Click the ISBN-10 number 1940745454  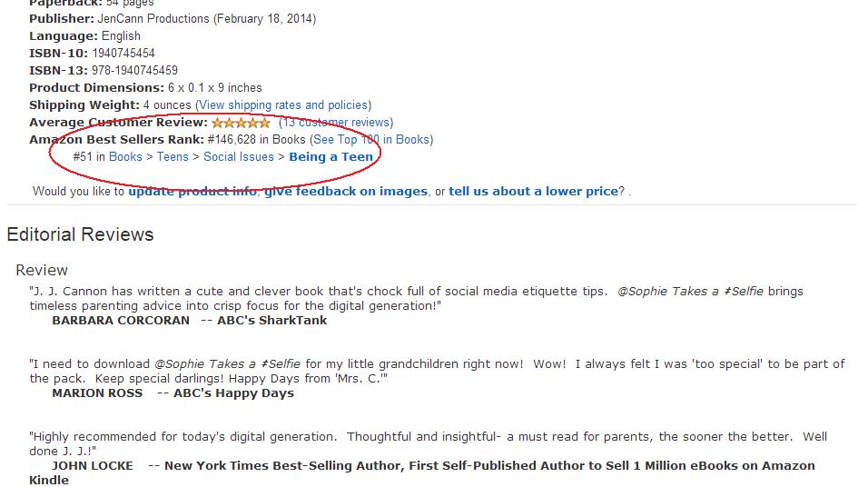click(x=123, y=54)
